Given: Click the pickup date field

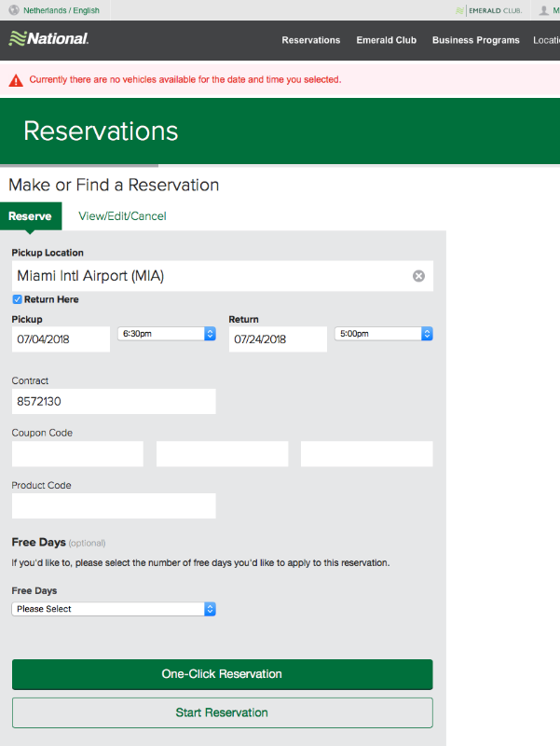Looking at the screenshot, I should coord(61,339).
